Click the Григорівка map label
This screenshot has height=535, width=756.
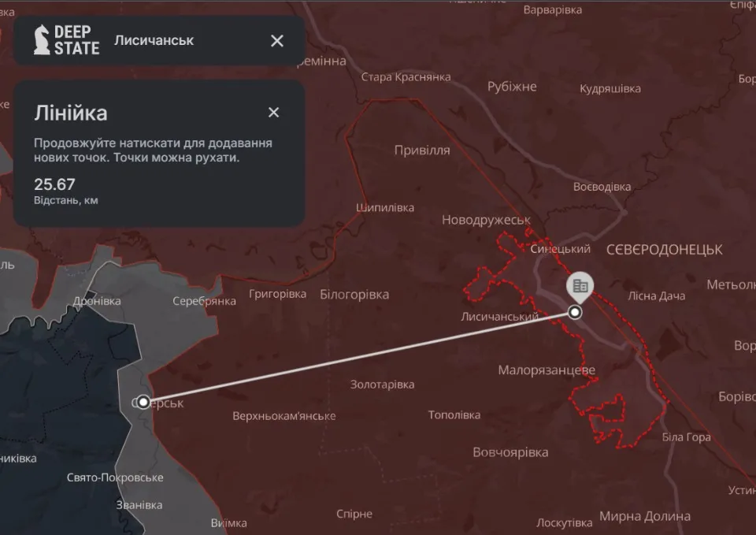278,294
